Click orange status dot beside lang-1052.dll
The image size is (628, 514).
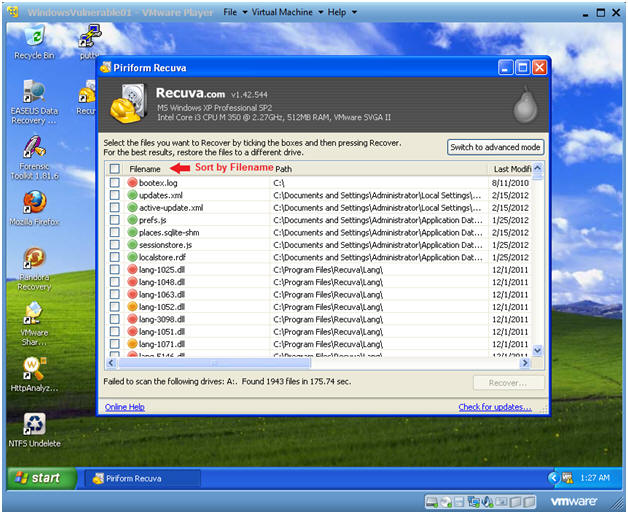132,307
